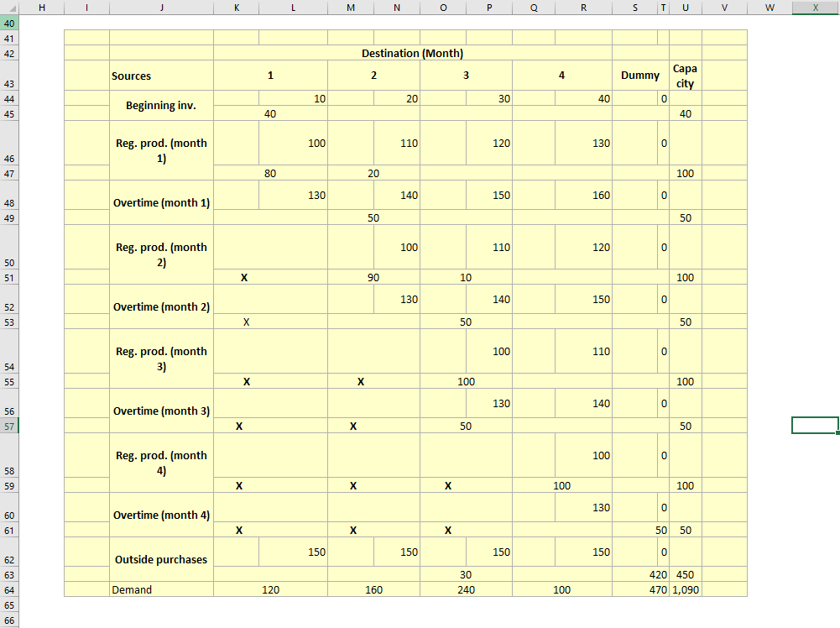Click the '450' capacity cell
The image size is (840, 628).
click(686, 574)
